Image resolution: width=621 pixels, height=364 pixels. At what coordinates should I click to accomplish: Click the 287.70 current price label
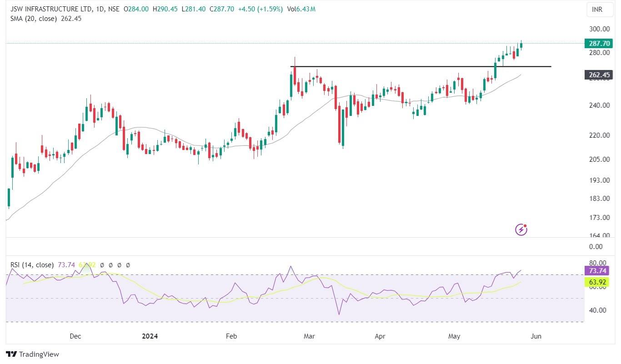click(599, 43)
